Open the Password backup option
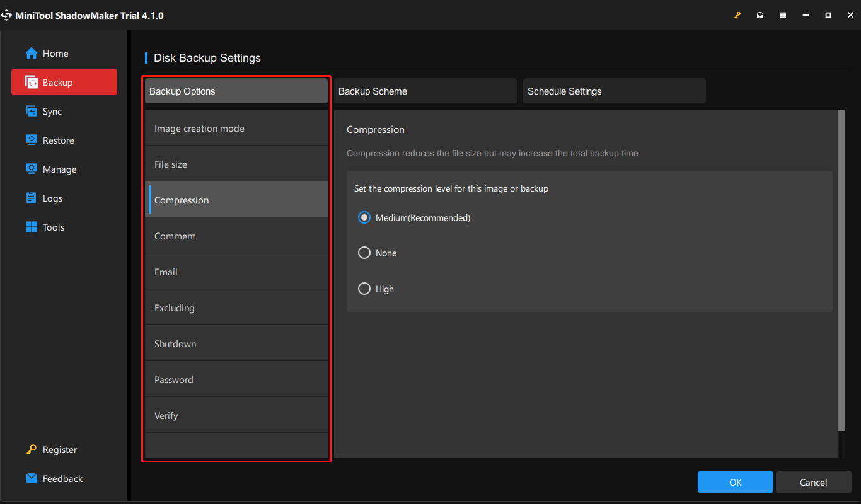This screenshot has width=861, height=504. pyautogui.click(x=173, y=379)
